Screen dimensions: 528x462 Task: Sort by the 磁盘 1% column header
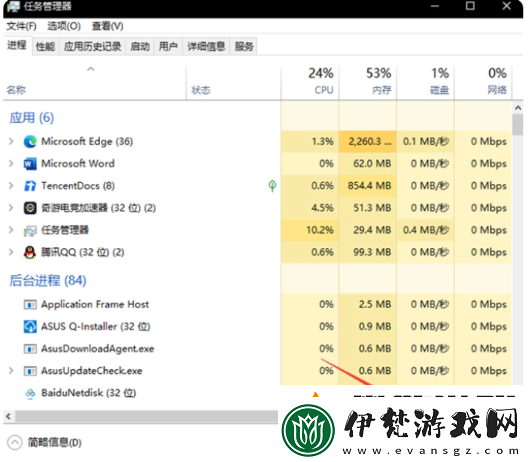pyautogui.click(x=426, y=82)
